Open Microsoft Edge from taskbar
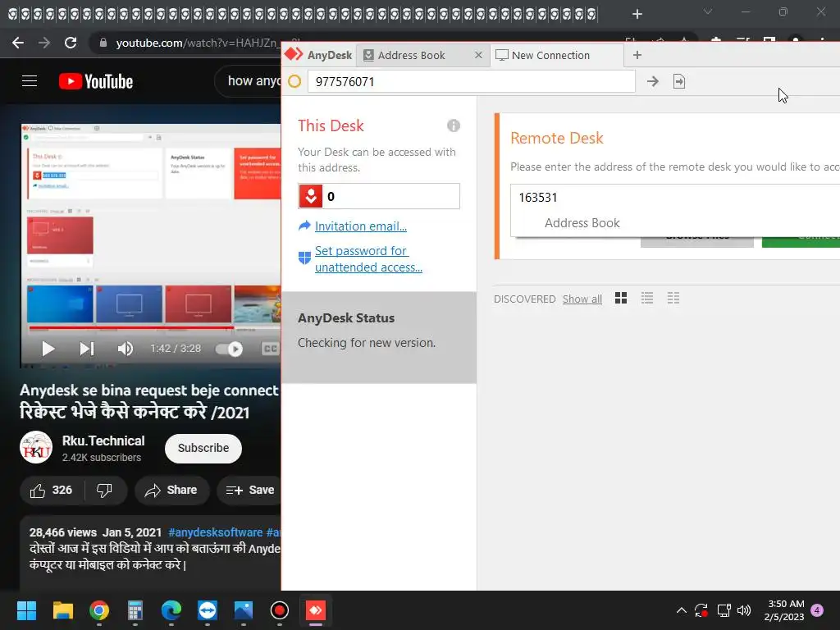 coord(171,610)
